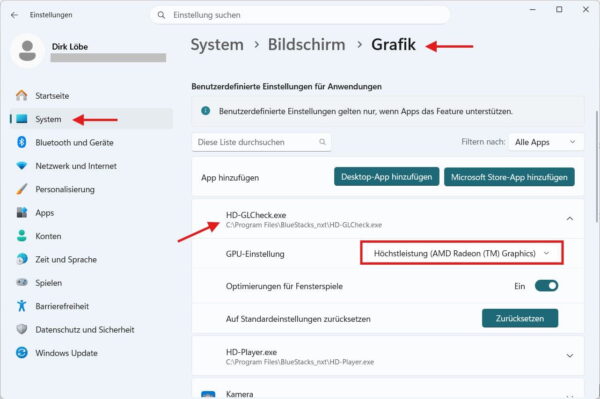The image size is (600, 399).
Task: Click the Konten person icon
Action: coord(21,236)
